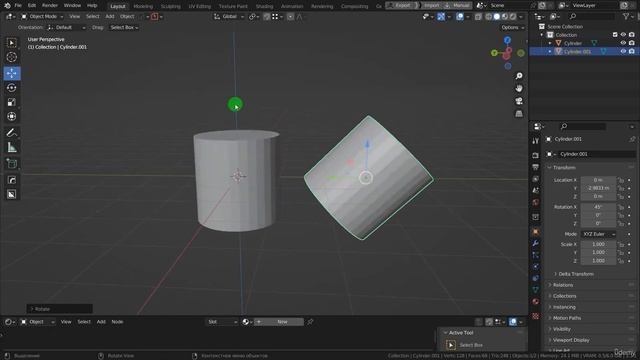Open the World properties tab
640x360 pixels.
[536, 202]
